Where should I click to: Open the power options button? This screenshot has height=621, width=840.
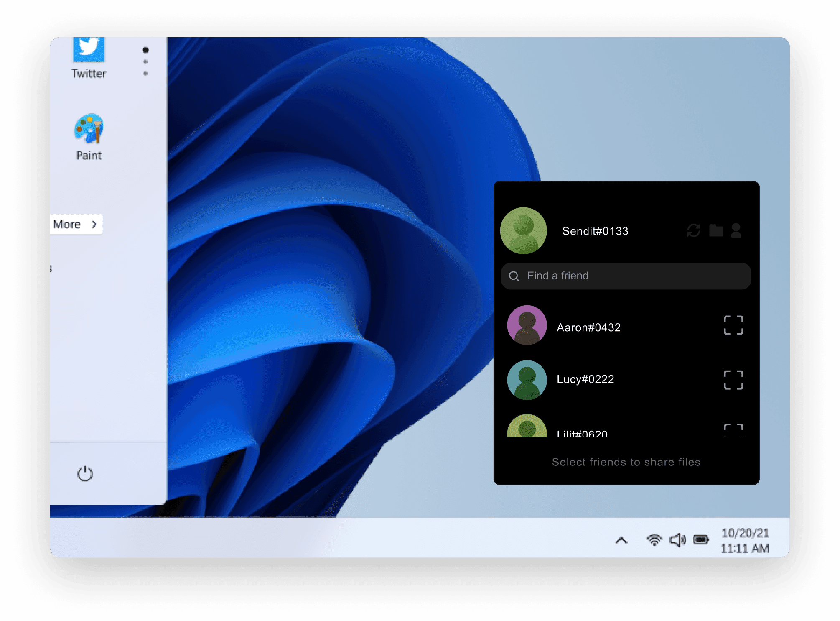click(x=85, y=474)
